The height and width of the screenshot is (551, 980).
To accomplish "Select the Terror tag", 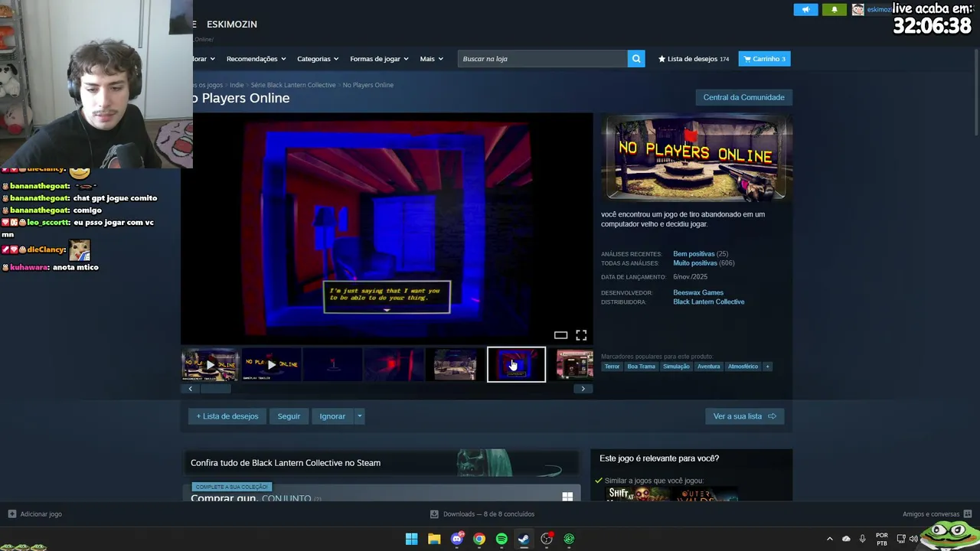I will (612, 367).
